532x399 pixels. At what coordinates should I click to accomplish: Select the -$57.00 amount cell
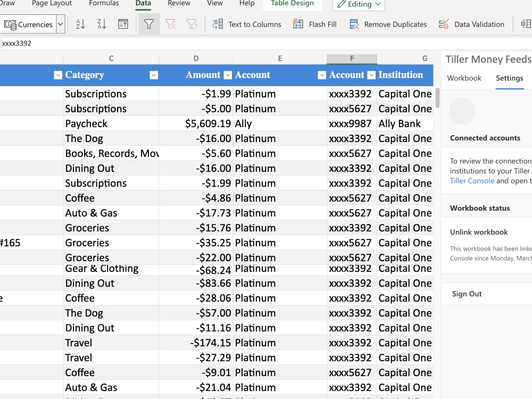196,313
